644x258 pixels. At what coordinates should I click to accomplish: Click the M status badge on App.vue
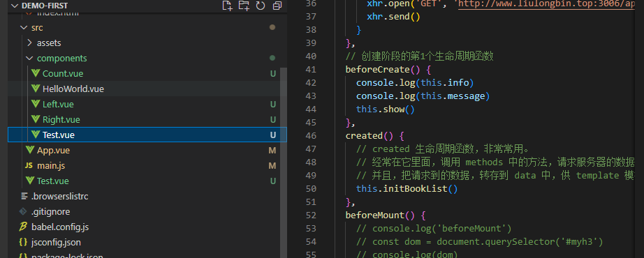coord(272,151)
